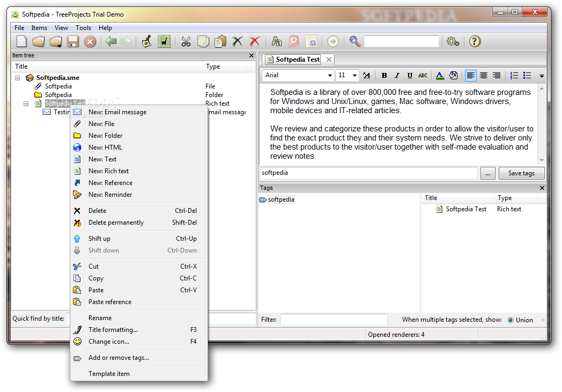Toggle Bold formatting in editor
The width and height of the screenshot is (562, 392).
pyautogui.click(x=384, y=75)
